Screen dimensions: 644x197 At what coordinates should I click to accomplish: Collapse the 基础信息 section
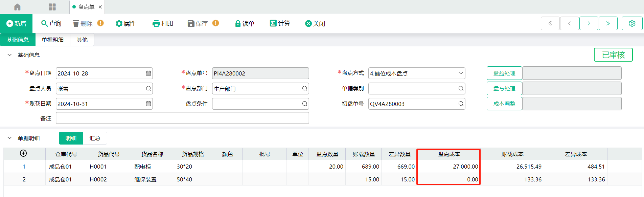click(x=9, y=55)
